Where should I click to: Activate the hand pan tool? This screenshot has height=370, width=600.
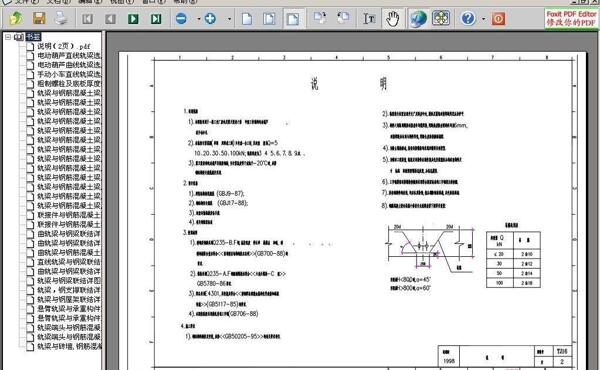(x=392, y=18)
